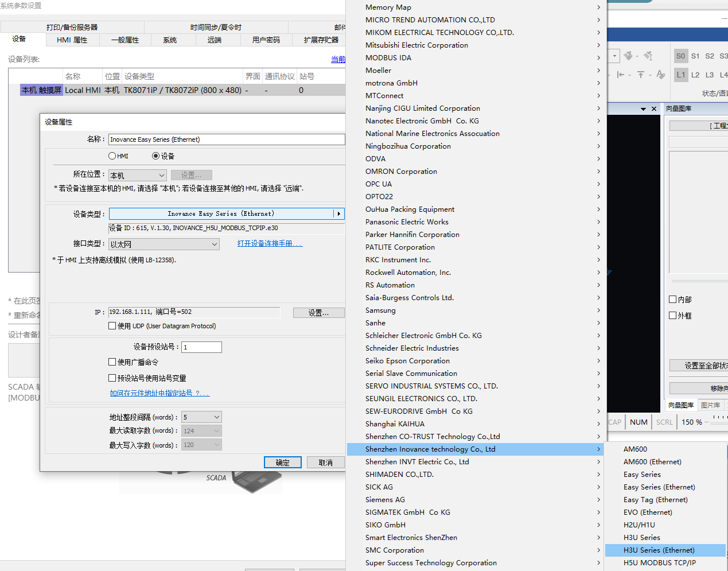The height and width of the screenshot is (571, 728).
Task: Select state S1 button
Action: 695,56
